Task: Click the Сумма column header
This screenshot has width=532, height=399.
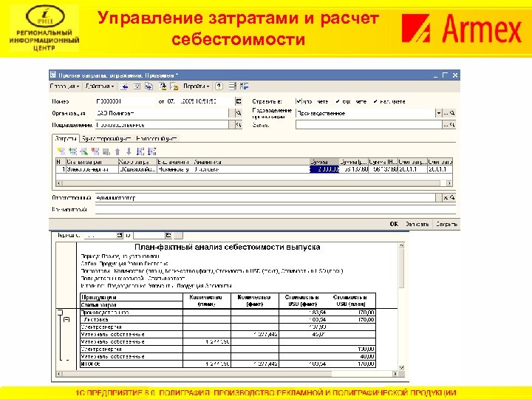Action: coord(324,162)
